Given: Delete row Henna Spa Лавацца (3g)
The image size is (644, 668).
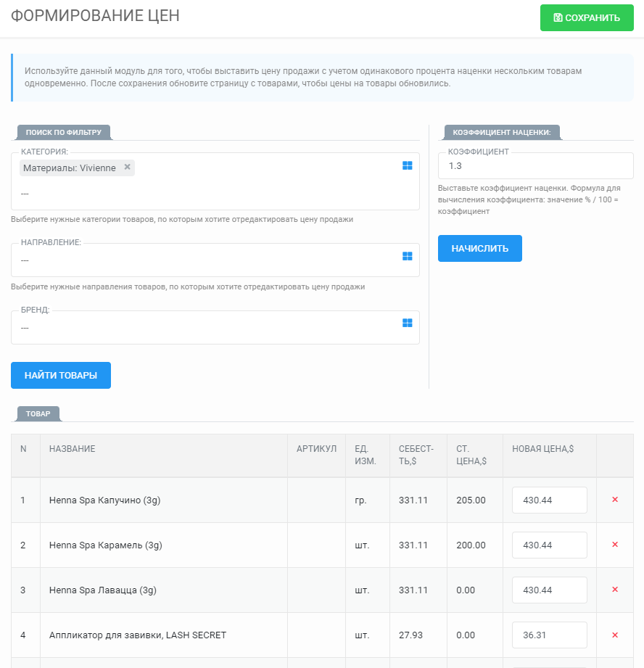Looking at the screenshot, I should click(x=614, y=589).
